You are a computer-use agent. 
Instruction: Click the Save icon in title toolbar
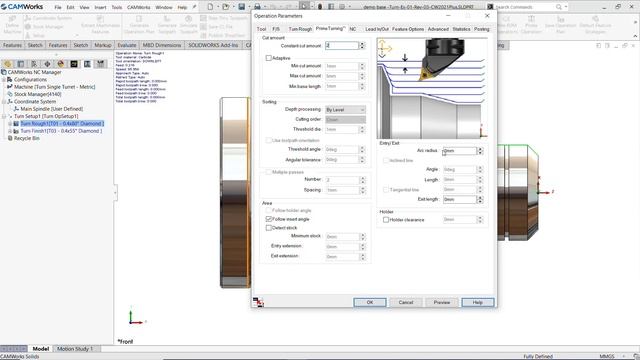pyautogui.click(x=242, y=7)
